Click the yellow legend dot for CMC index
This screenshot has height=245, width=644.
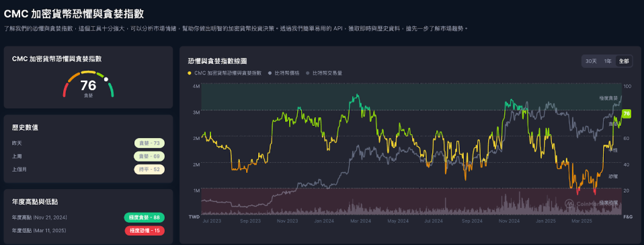pyautogui.click(x=190, y=73)
